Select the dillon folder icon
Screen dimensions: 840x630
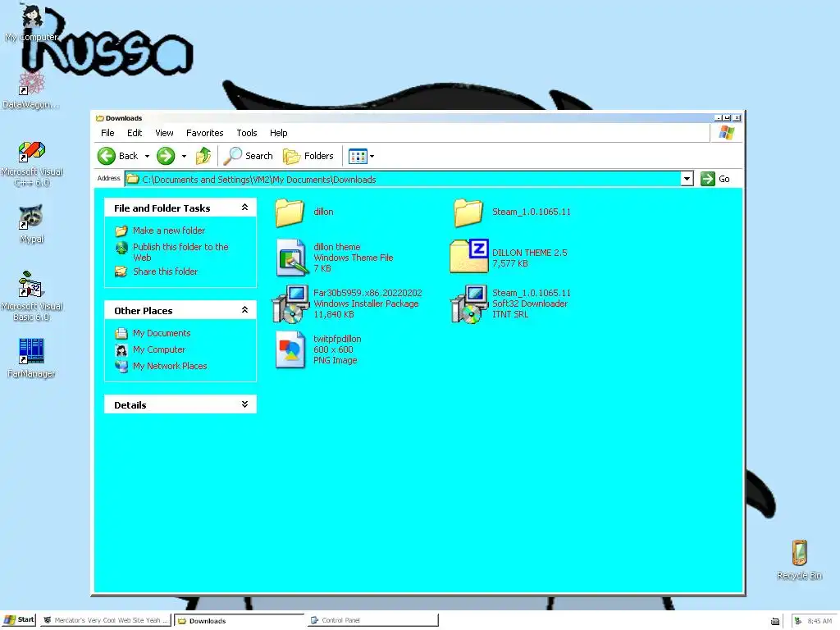290,212
